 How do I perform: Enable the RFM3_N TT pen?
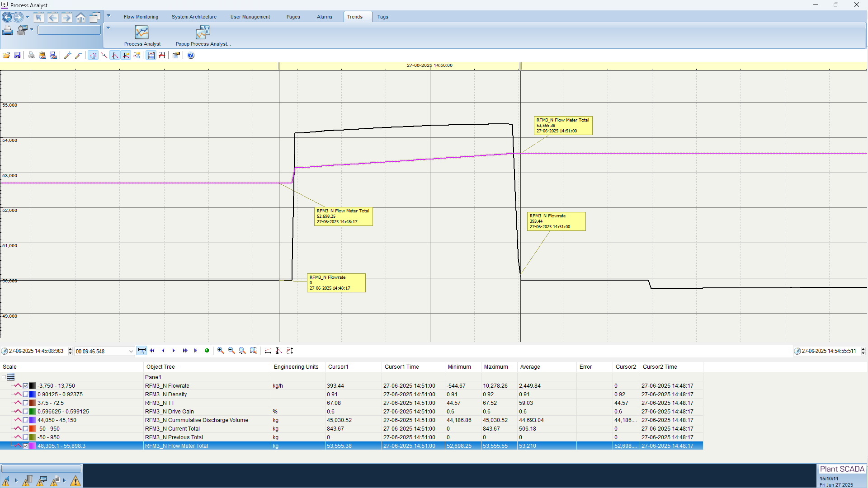coord(26,403)
